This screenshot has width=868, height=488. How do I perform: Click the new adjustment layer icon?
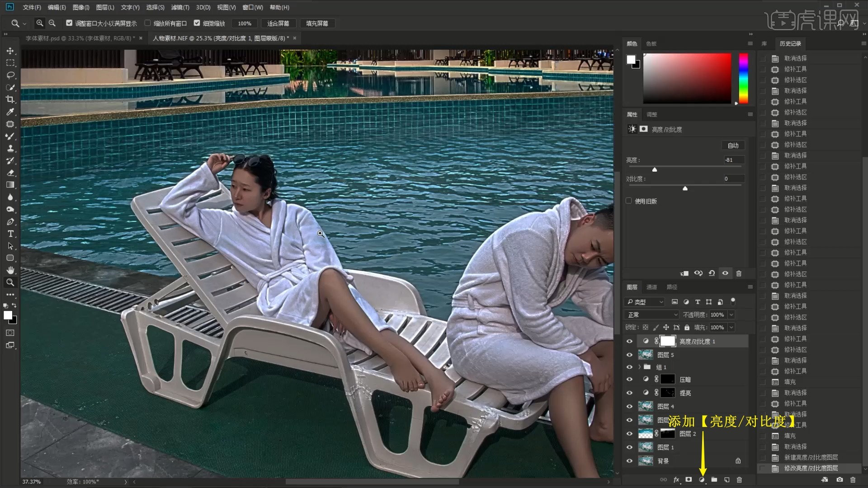click(x=702, y=479)
